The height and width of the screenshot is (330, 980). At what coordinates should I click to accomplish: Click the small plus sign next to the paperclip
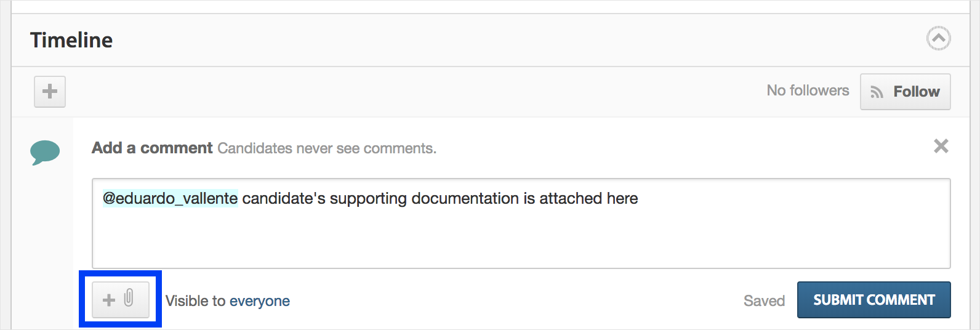pyautogui.click(x=109, y=300)
